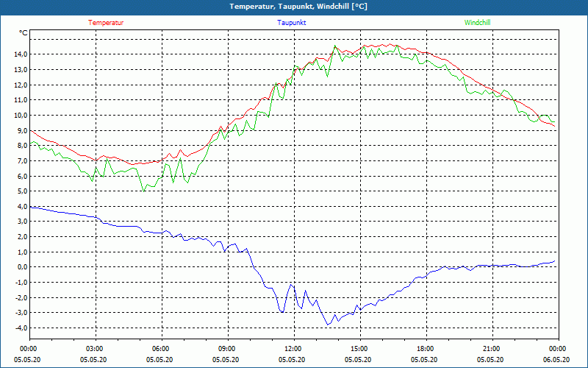The width and height of the screenshot is (588, 368).
Task: Click the 18:00 time axis label
Action: tap(426, 349)
